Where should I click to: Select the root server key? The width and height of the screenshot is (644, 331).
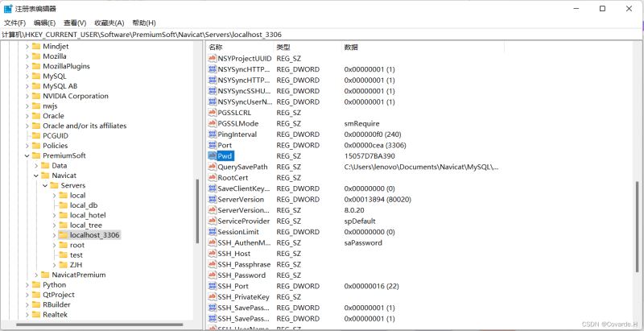pos(77,245)
